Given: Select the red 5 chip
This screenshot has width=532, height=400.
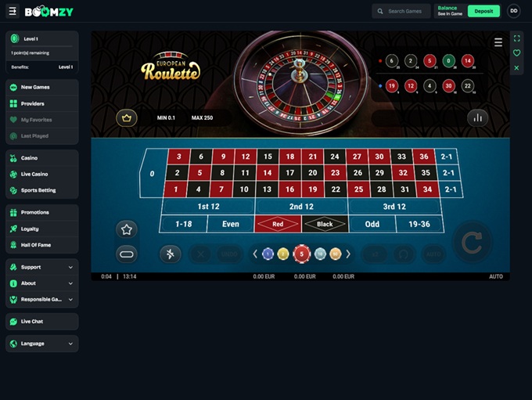Looking at the screenshot, I should (x=302, y=254).
